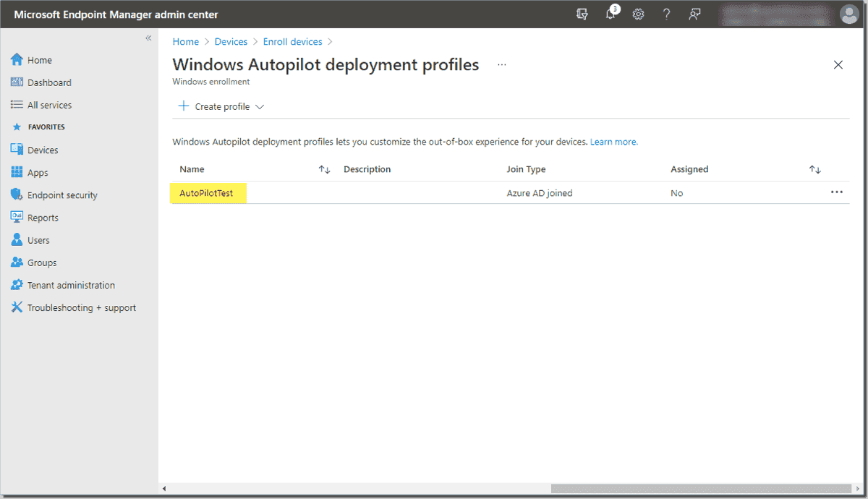Image resolution: width=868 pixels, height=499 pixels.
Task: Collapse the left navigation sidebar
Action: pyautogui.click(x=148, y=38)
